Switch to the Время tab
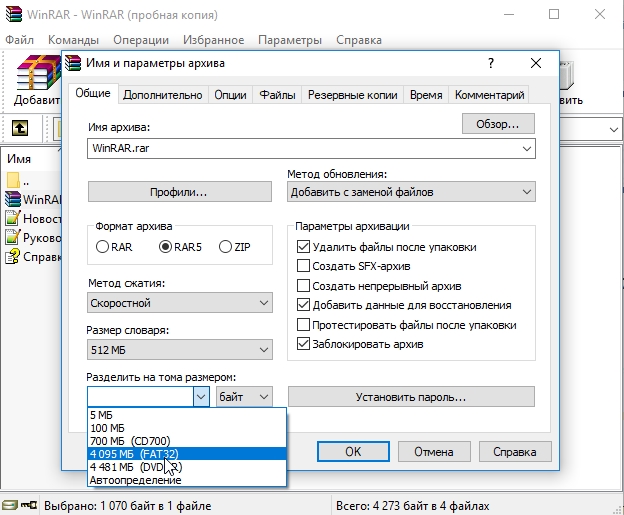The image size is (624, 515). 426,95
